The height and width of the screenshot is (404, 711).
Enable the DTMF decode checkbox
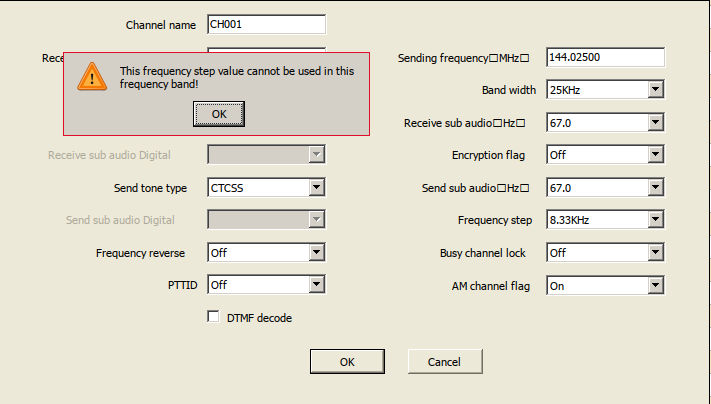pyautogui.click(x=213, y=318)
